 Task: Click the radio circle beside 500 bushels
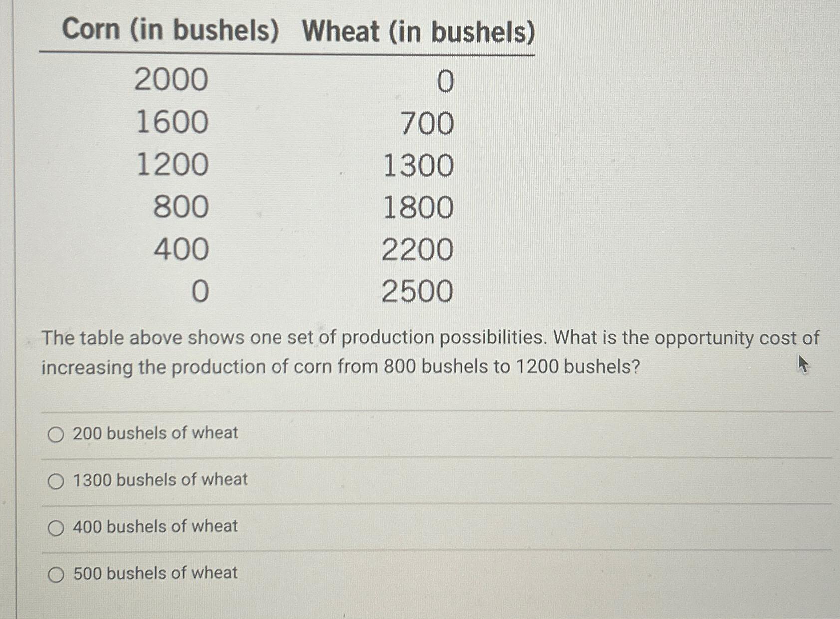56,573
